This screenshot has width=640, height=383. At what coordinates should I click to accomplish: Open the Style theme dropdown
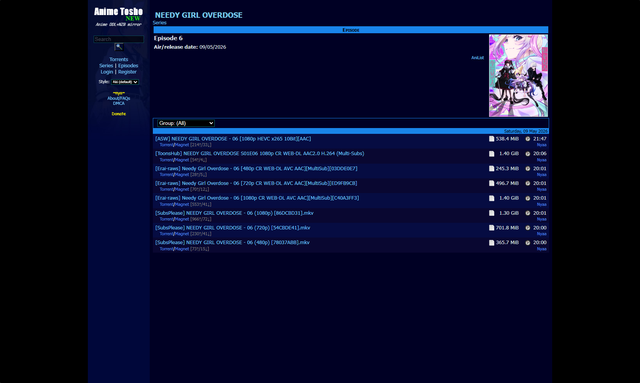[125, 82]
